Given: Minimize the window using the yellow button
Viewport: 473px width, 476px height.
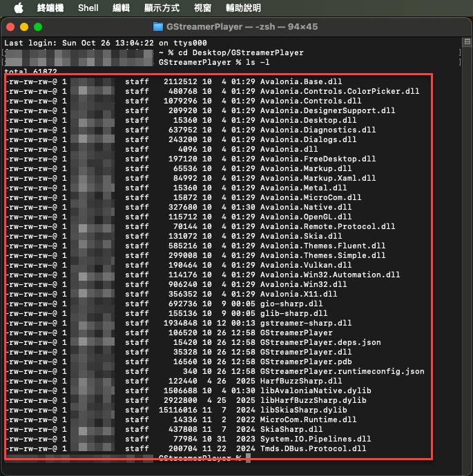Looking at the screenshot, I should (x=24, y=27).
